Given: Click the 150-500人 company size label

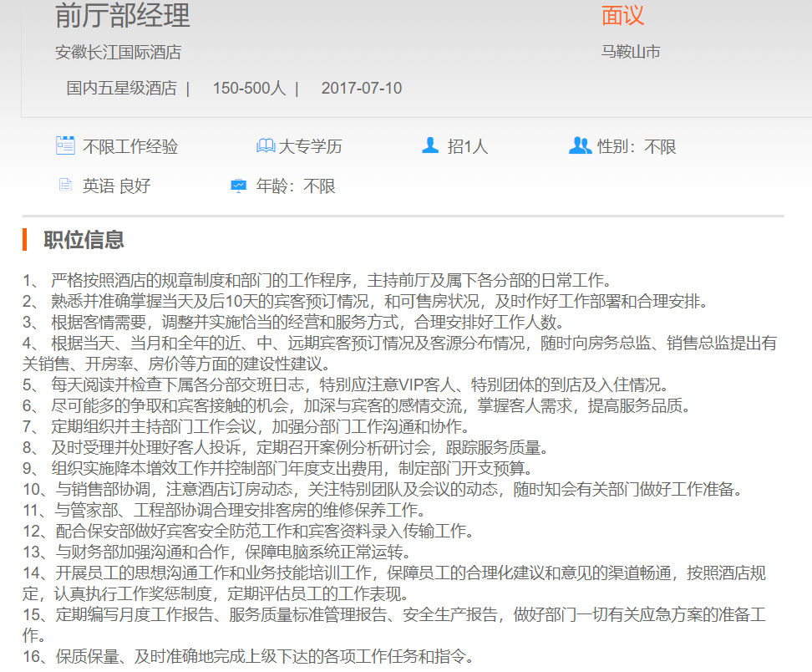Looking at the screenshot, I should [x=249, y=88].
